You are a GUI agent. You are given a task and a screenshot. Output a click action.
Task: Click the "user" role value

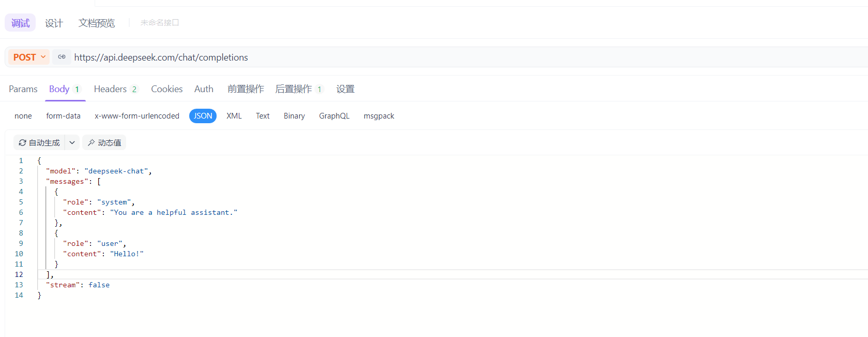coord(110,243)
